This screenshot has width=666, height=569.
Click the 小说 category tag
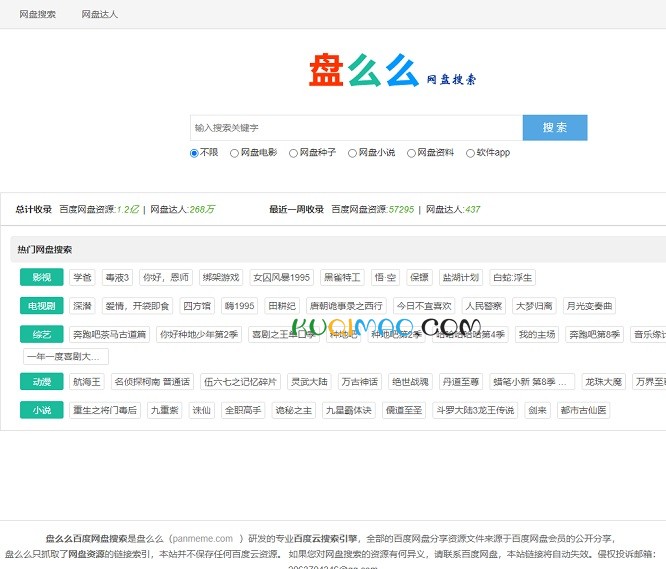coord(42,410)
